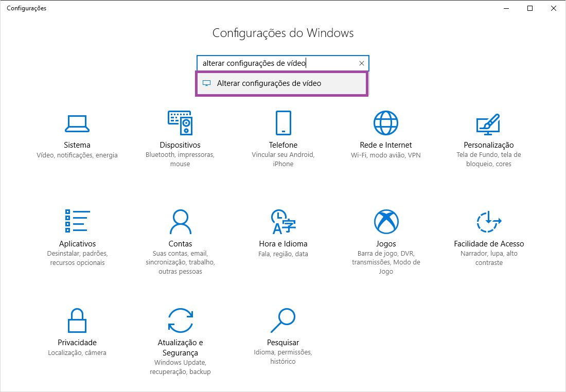Click the 'Dispositivos' label
The height and width of the screenshot is (392, 566).
[x=180, y=145]
